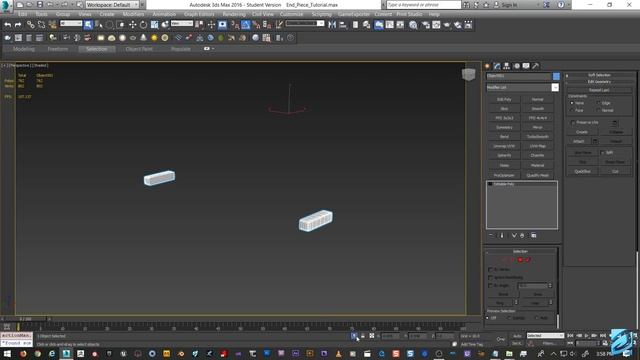Add the Edit Poly modifier button
The height and width of the screenshot is (360, 640).
pyautogui.click(x=504, y=100)
